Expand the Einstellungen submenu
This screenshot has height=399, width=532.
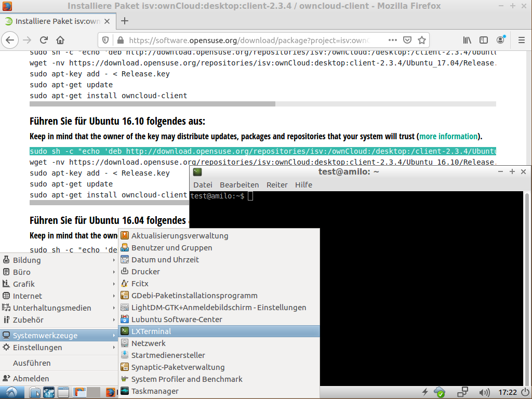tap(58, 348)
